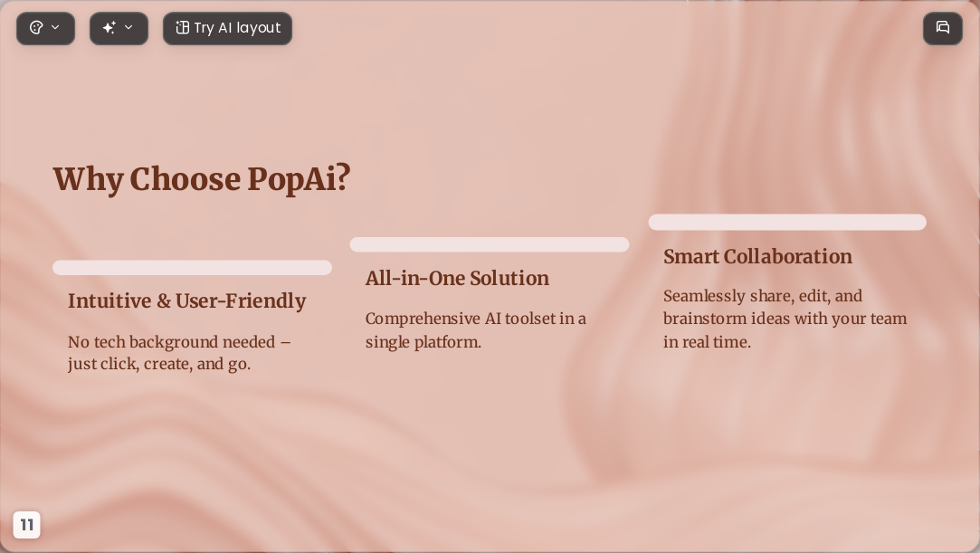Expand the chevron beside the palette icon
The image size is (980, 553).
(55, 27)
